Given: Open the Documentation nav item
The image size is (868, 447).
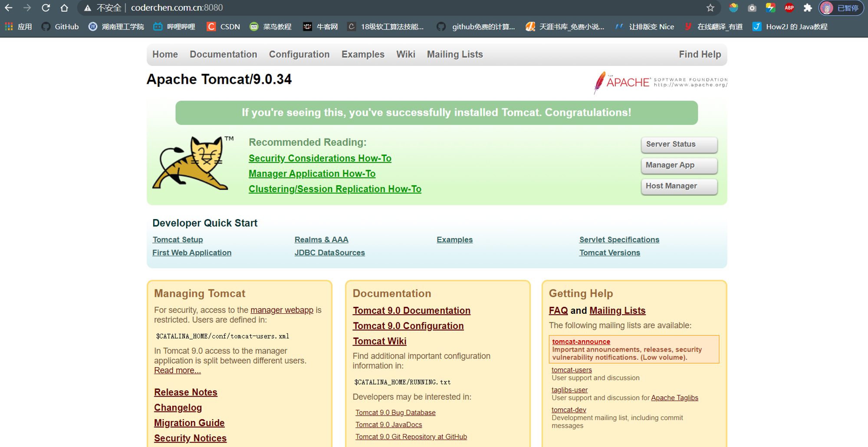Looking at the screenshot, I should [x=223, y=54].
